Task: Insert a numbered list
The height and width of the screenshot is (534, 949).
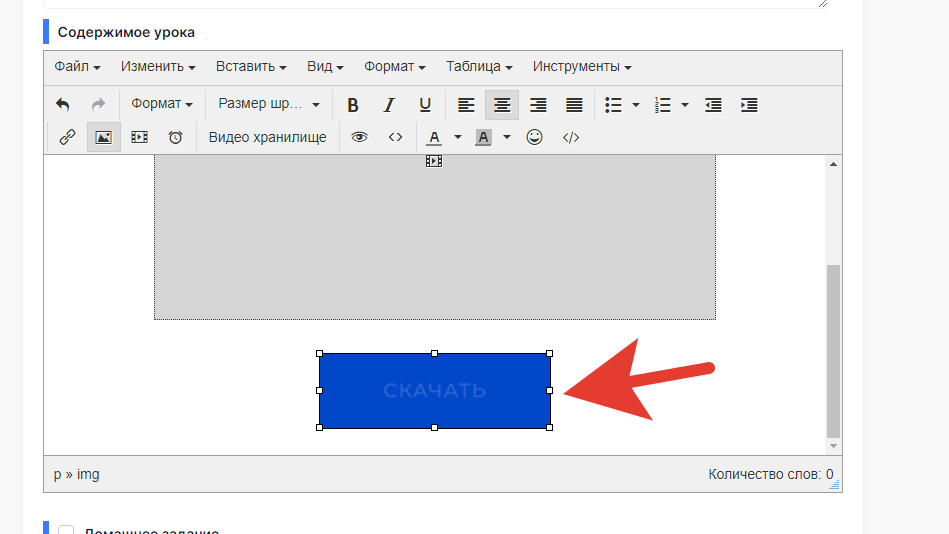Action: [x=663, y=105]
